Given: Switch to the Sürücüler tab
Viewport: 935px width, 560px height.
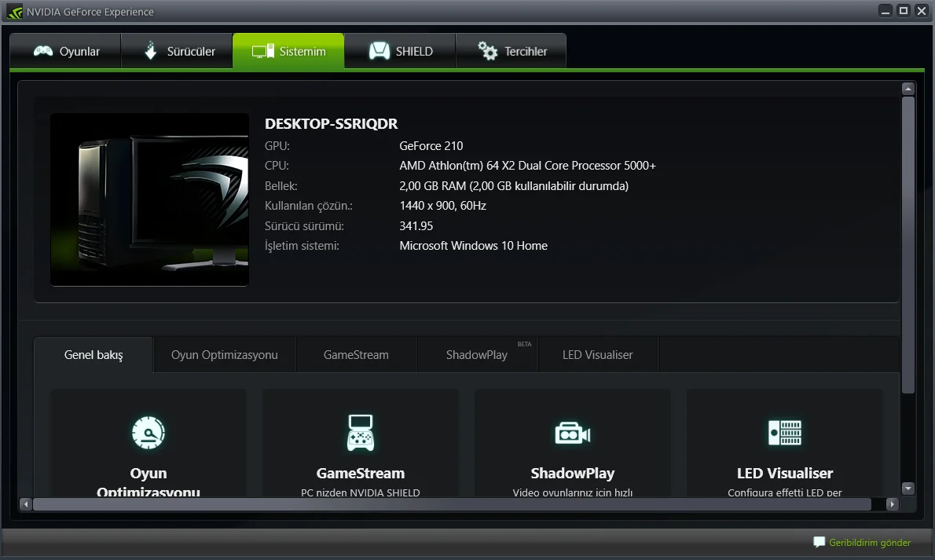Looking at the screenshot, I should point(177,51).
